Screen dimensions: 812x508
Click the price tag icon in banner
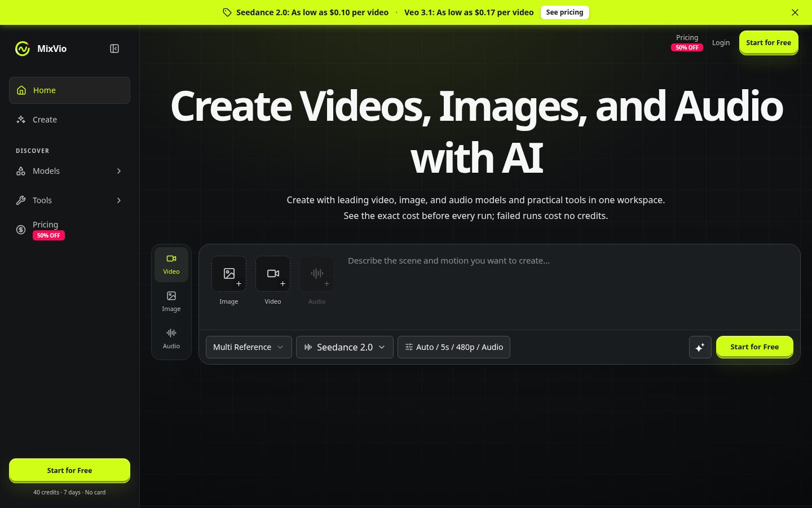[x=227, y=12]
